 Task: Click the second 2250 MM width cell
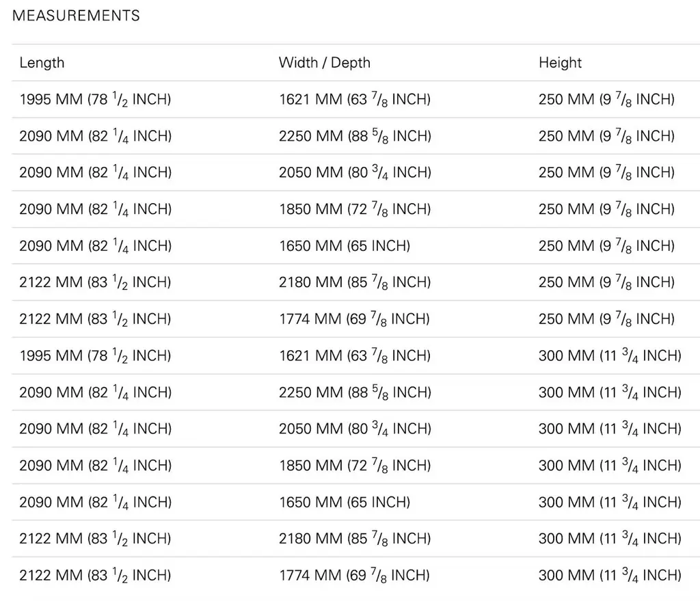tap(355, 392)
